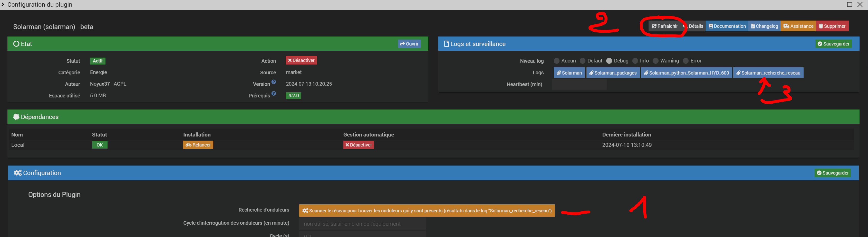Click the 4.2.0 prerequisite badge
868x237 pixels.
(x=294, y=96)
